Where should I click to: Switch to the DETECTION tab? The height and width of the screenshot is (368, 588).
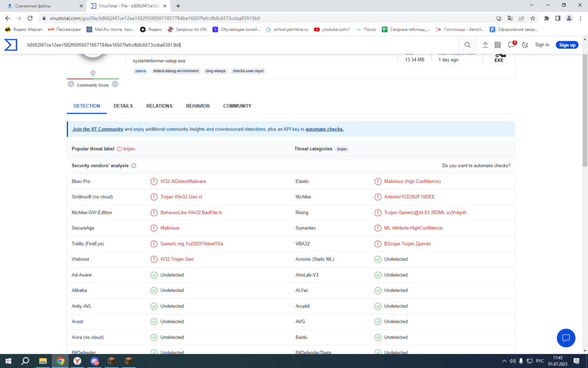tap(86, 106)
